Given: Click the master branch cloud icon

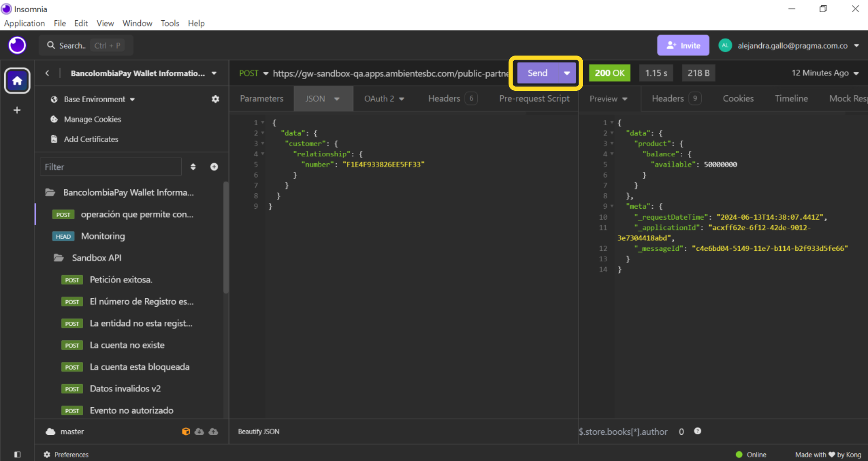Looking at the screenshot, I should pos(50,432).
